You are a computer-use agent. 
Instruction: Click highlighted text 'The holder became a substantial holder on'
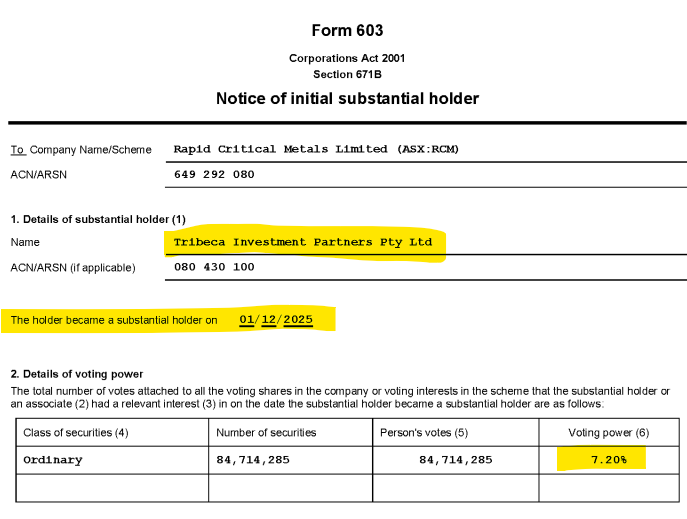[x=113, y=321]
